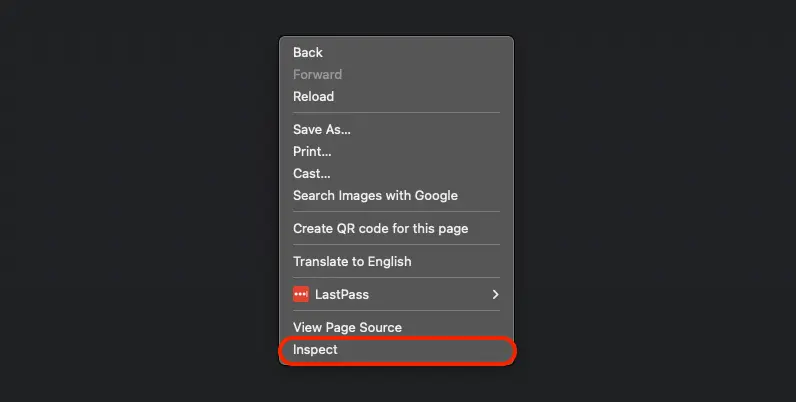The width and height of the screenshot is (796, 402).
Task: Select Save As... menu entry
Action: 321,129
